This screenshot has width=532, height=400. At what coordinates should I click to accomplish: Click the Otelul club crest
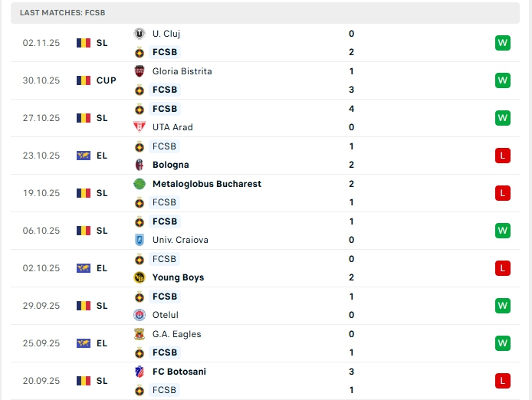pos(140,315)
